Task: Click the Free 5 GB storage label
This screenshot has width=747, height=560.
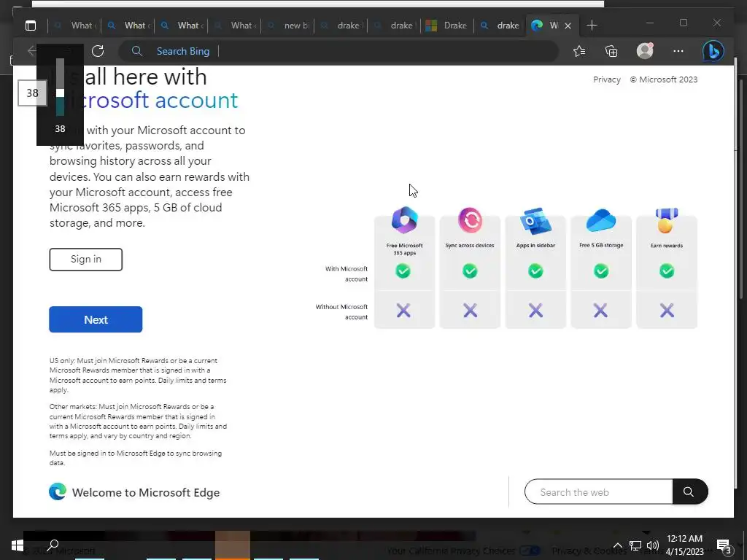Action: coord(601,245)
